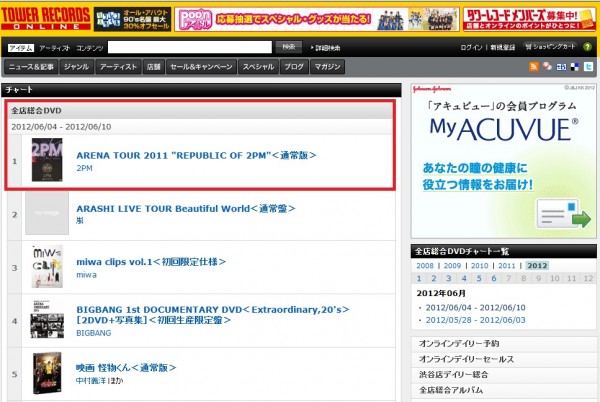This screenshot has width=600, height=402.
Task: Click the My ACUVUE advertisement
Action: [504, 161]
